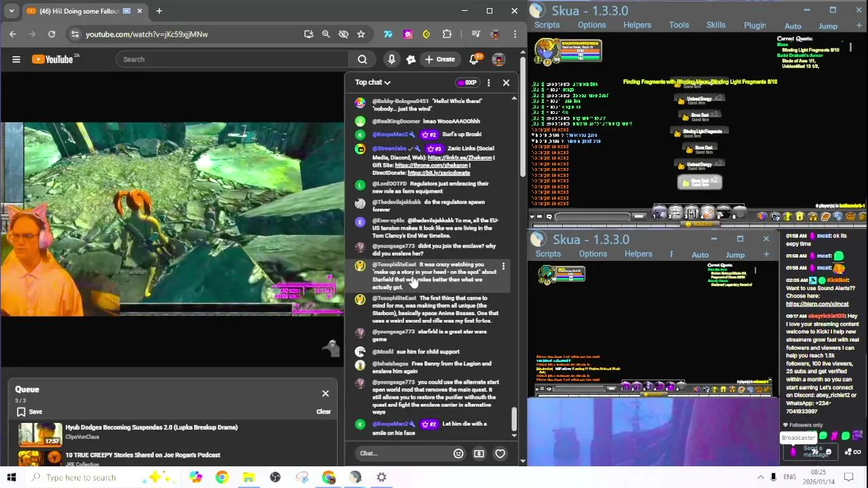Expand Chrome tab search dropdown arrow
The width and height of the screenshot is (868, 488).
tap(12, 11)
